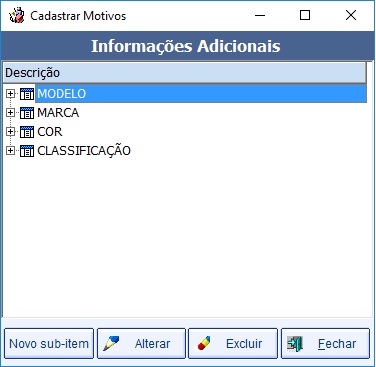This screenshot has height=367, width=376.
Task: Select the CLASSIFICAÇÃO entry
Action: tap(84, 150)
